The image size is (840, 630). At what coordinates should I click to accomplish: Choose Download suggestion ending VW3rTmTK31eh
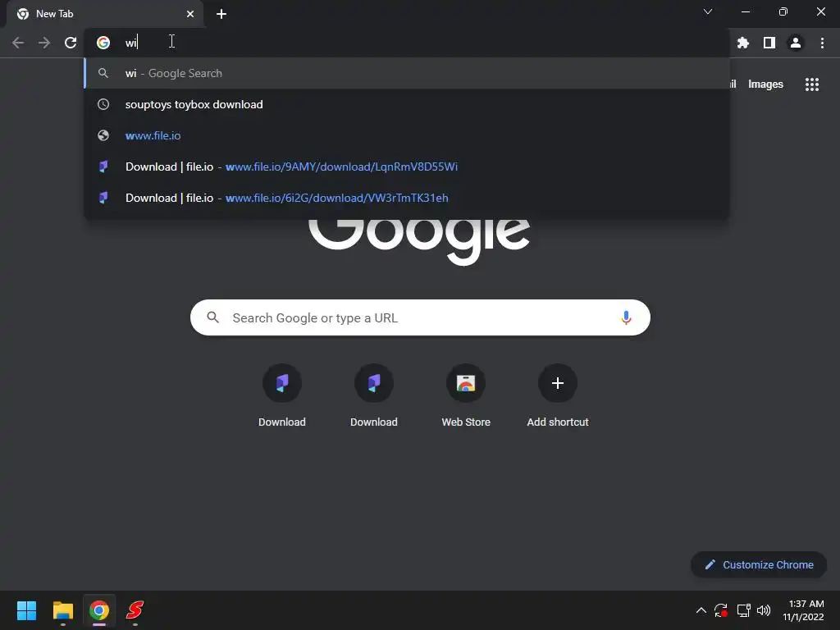click(407, 198)
